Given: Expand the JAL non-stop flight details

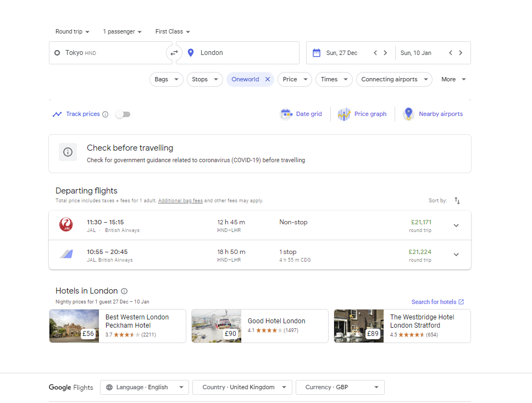Looking at the screenshot, I should [x=456, y=225].
